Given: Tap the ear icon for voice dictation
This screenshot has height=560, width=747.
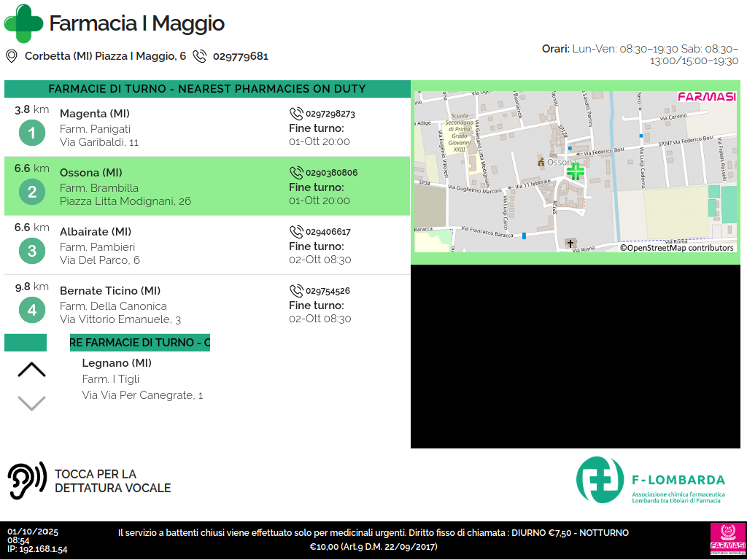Looking at the screenshot, I should point(26,481).
